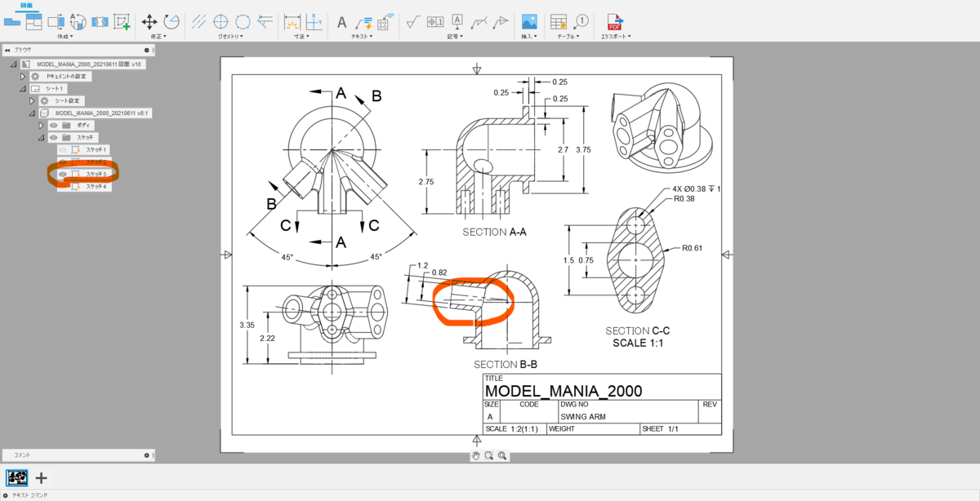Minimize browser with the round minus button
This screenshot has width=980, height=501.
147,50
